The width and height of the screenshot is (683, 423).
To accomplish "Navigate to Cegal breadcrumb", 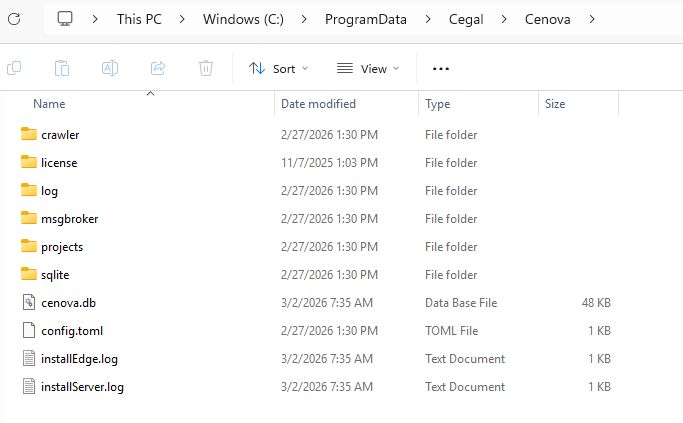I will 466,20.
